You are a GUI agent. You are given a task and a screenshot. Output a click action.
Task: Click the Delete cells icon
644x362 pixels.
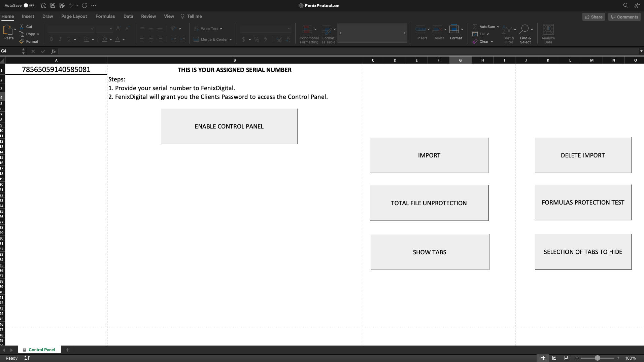click(x=437, y=30)
